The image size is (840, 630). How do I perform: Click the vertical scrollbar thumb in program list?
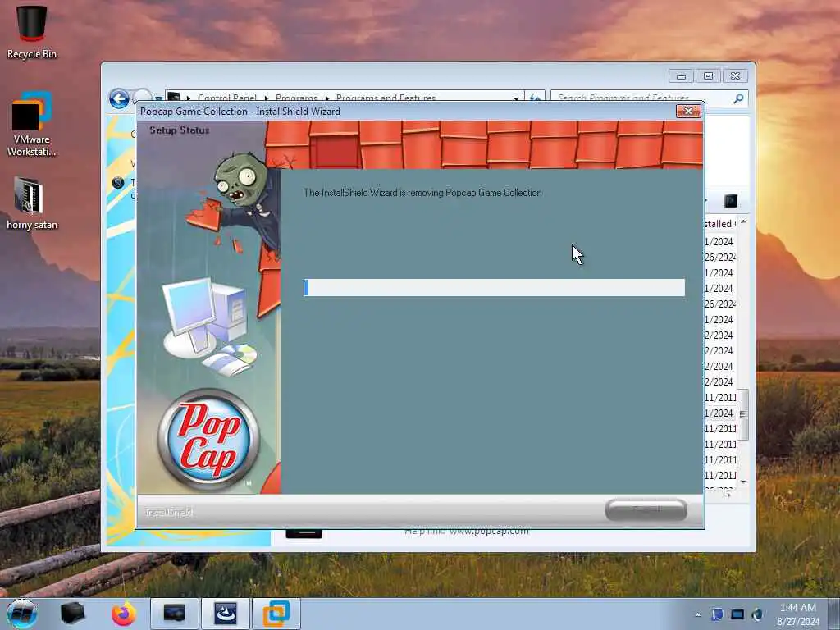click(742, 414)
